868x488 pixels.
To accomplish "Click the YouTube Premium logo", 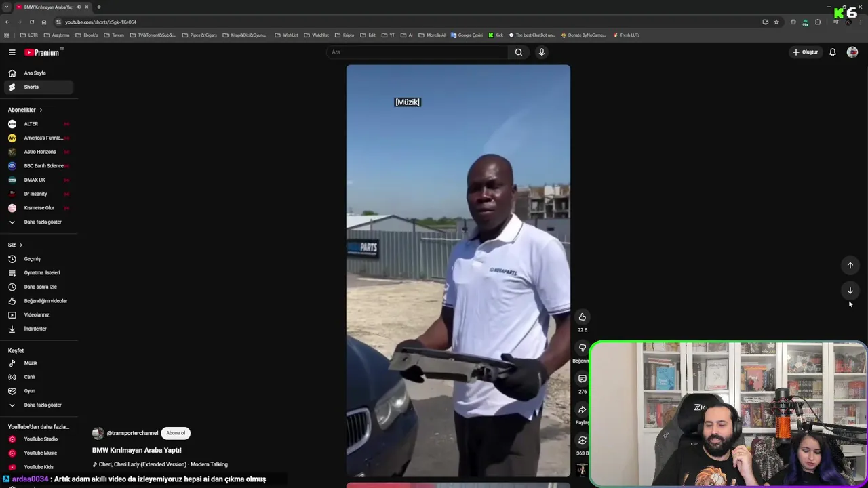I will point(43,52).
